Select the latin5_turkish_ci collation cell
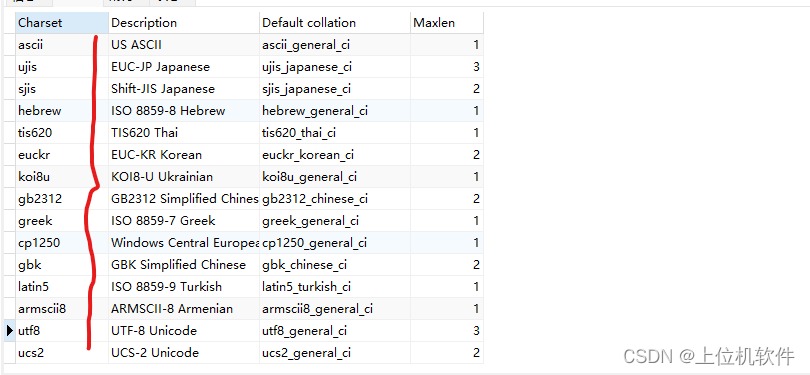The image size is (810, 375). [335, 287]
